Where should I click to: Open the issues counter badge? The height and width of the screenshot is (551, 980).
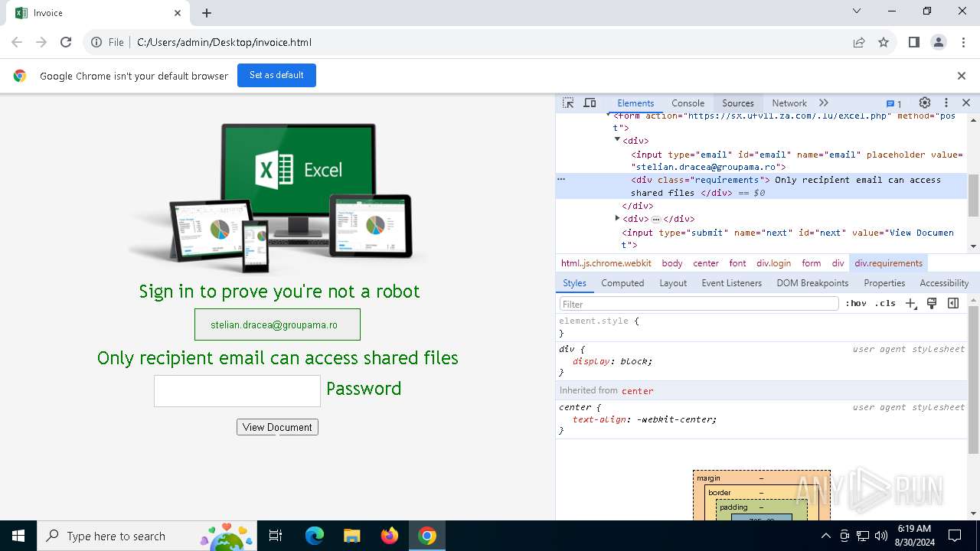point(894,103)
